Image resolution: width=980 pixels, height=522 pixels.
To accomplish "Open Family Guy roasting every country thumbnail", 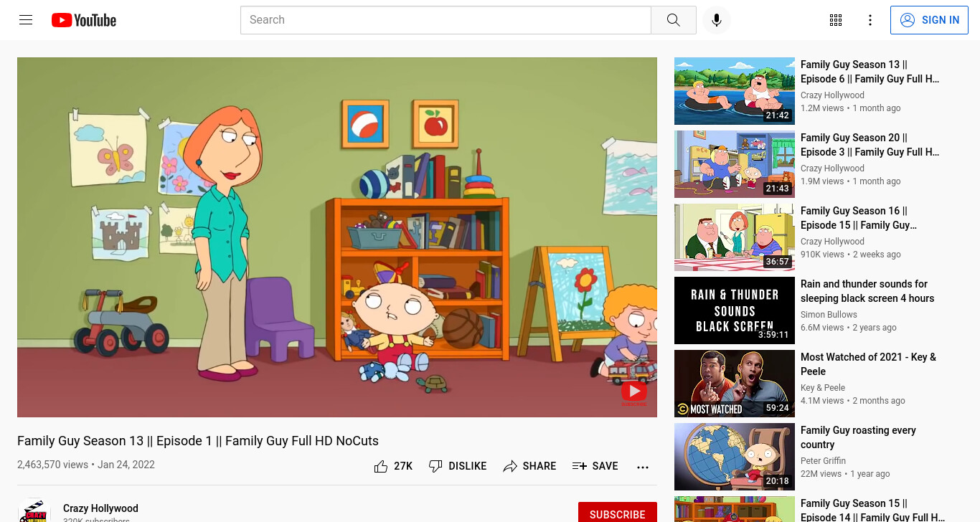I will click(735, 457).
